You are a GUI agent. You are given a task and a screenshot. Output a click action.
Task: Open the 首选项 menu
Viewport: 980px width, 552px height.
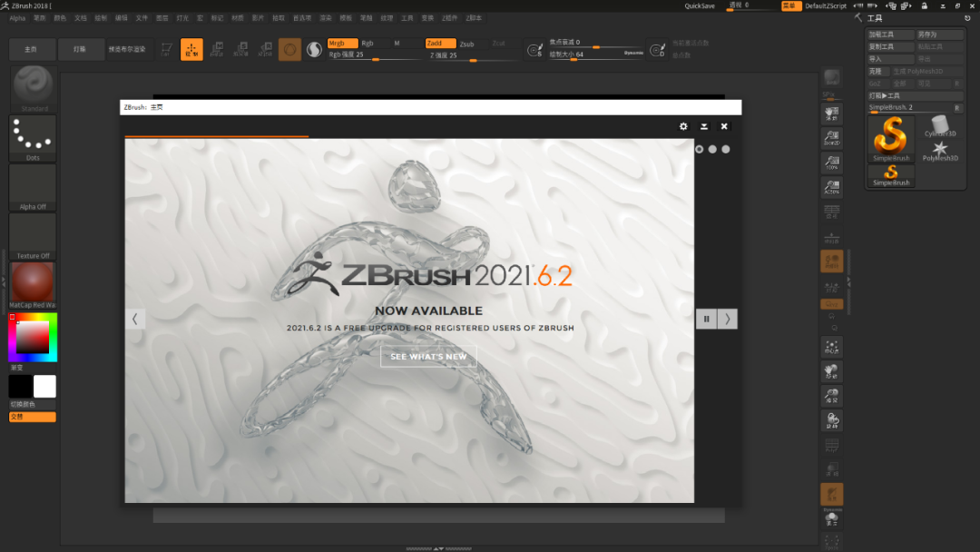(x=302, y=18)
